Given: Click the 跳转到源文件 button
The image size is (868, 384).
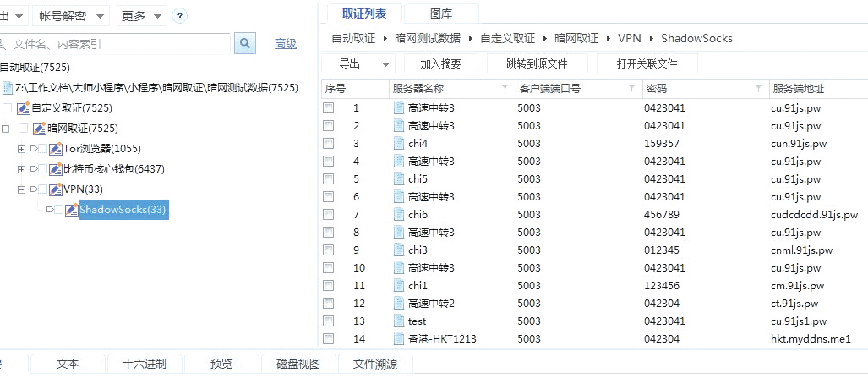Looking at the screenshot, I should coord(537,63).
